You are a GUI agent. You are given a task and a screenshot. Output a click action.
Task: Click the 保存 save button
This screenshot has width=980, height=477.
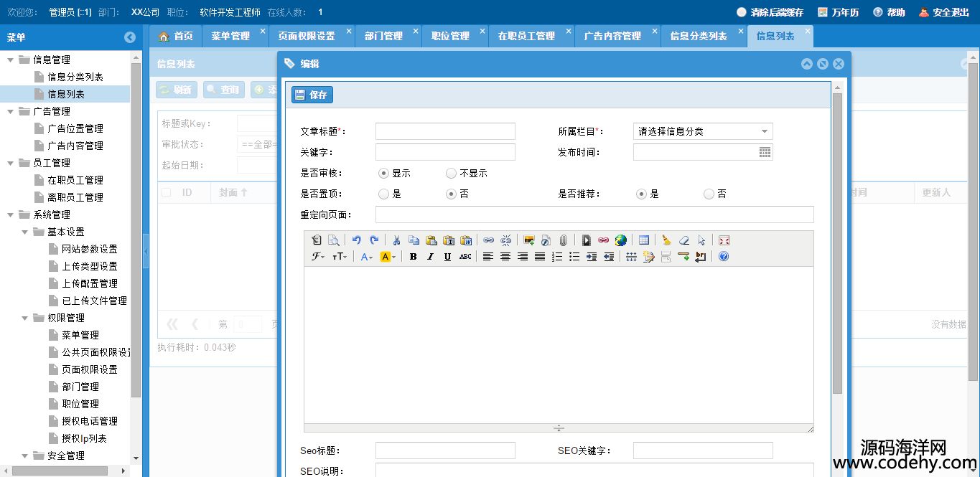point(312,95)
